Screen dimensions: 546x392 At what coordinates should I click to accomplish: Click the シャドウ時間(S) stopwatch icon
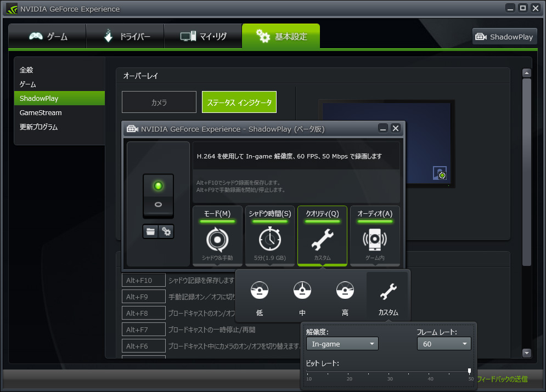point(269,240)
